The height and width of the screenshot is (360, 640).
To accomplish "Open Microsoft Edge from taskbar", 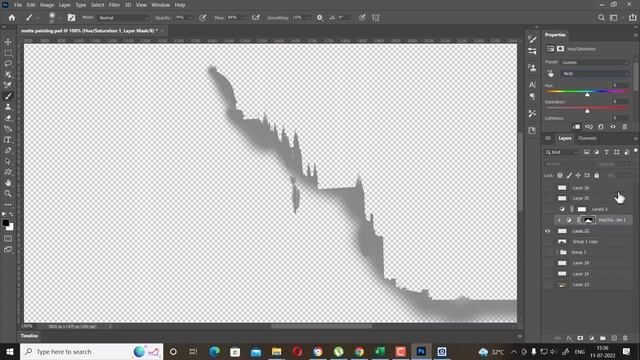I will point(214,351).
